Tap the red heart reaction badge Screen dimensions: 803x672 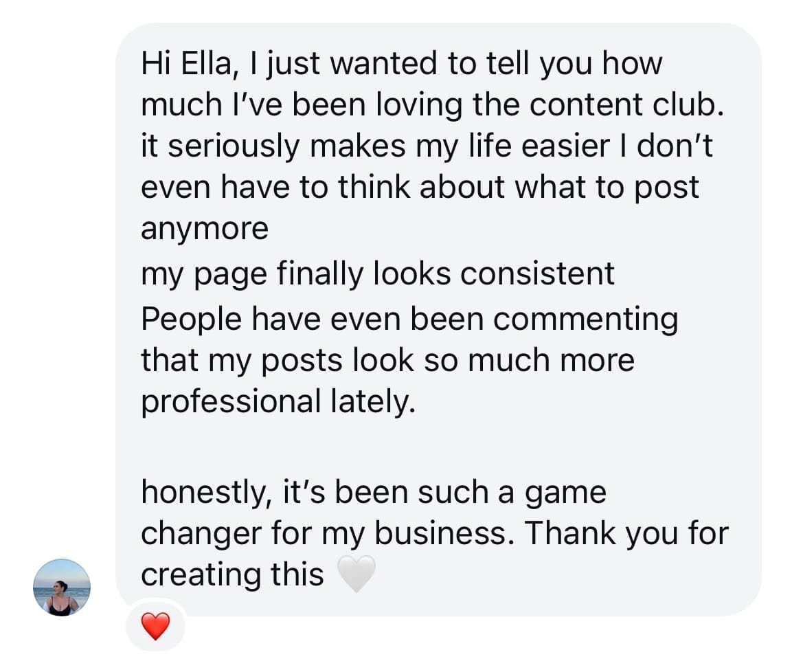tap(155, 626)
